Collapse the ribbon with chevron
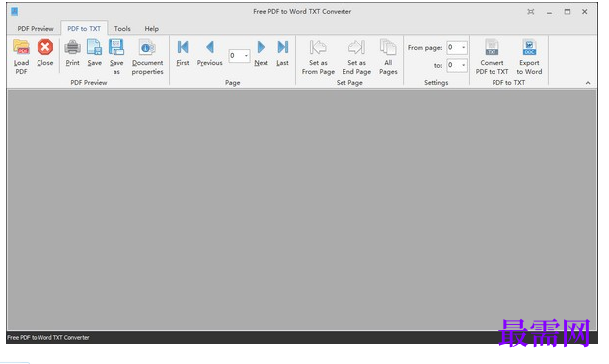 [x=588, y=83]
